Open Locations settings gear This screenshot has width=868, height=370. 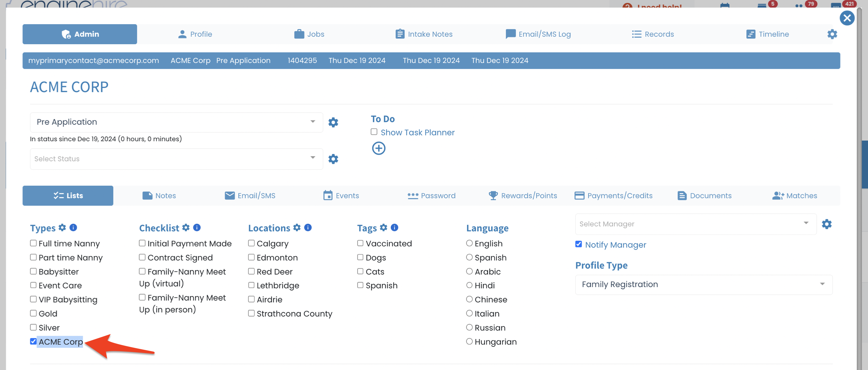pos(297,228)
